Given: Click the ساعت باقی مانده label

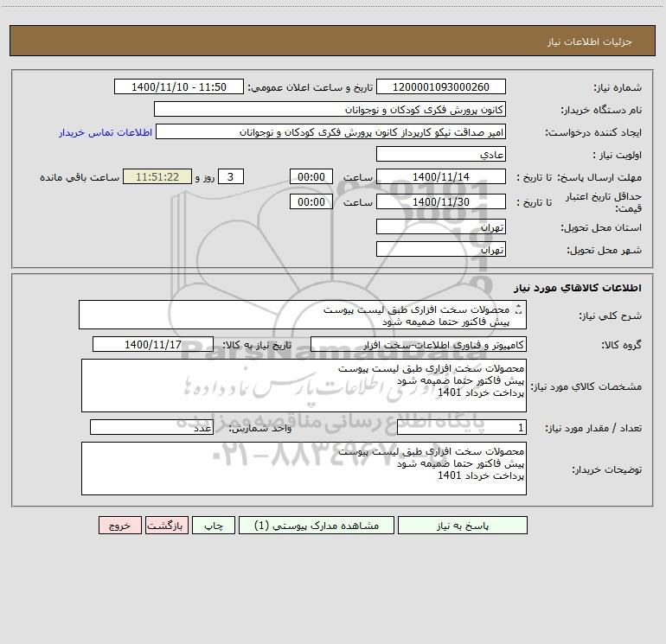Looking at the screenshot, I should pyautogui.click(x=80, y=177).
